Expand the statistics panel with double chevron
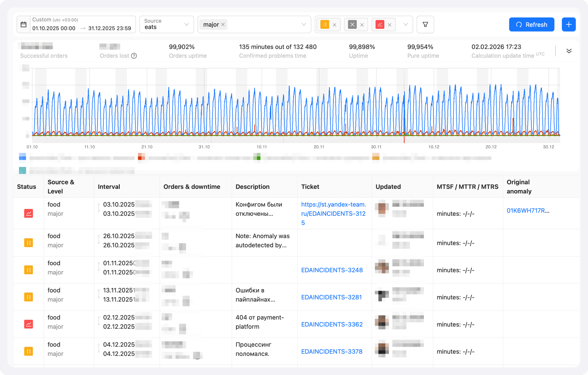The width and height of the screenshot is (588, 375). (x=569, y=51)
